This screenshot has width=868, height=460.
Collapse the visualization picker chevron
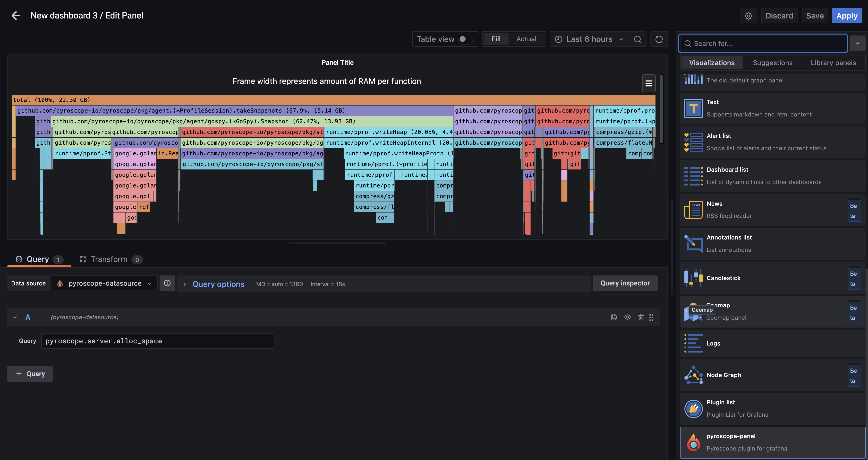point(858,44)
